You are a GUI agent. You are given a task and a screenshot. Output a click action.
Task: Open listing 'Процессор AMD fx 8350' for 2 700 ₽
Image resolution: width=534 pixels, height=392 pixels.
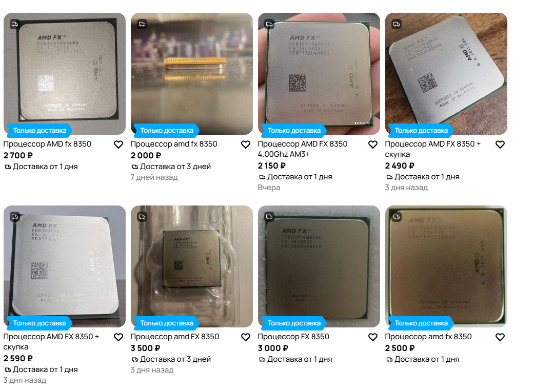click(x=47, y=144)
